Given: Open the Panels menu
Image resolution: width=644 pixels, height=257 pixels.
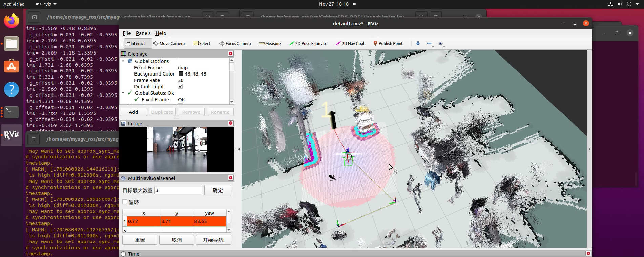Looking at the screenshot, I should point(143,33).
